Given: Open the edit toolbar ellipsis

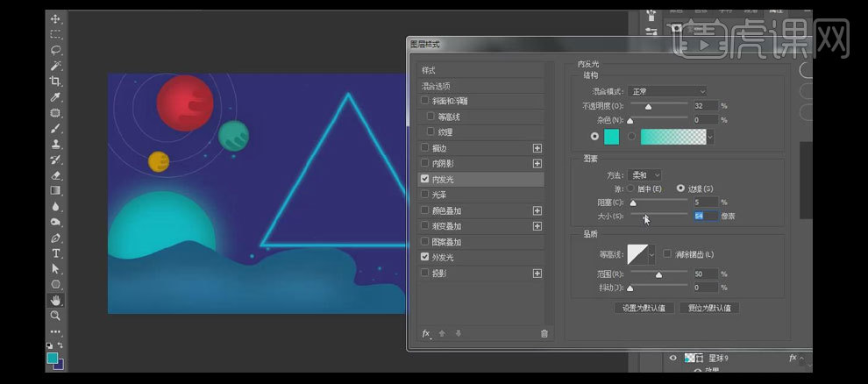Looking at the screenshot, I should [55, 331].
